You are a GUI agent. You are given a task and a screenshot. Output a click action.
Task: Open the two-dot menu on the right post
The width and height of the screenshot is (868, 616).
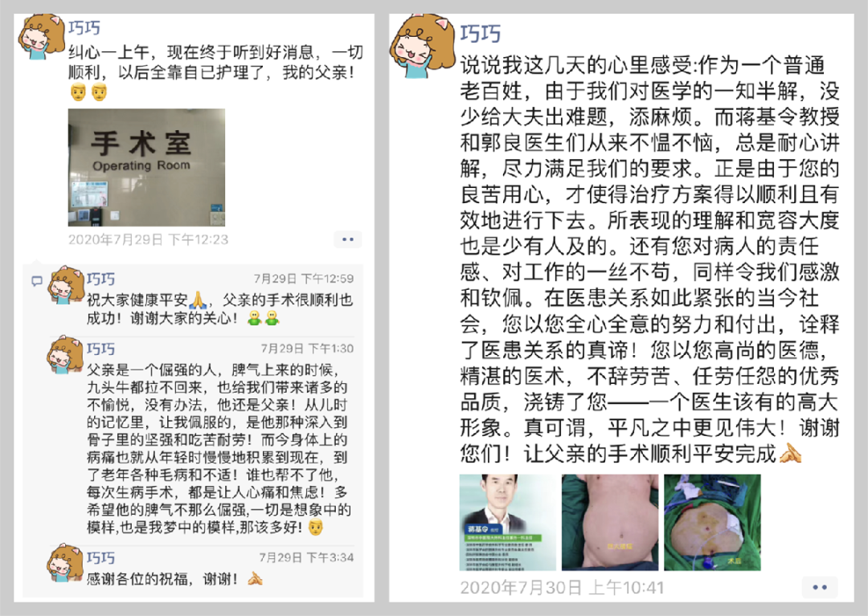coord(820,587)
